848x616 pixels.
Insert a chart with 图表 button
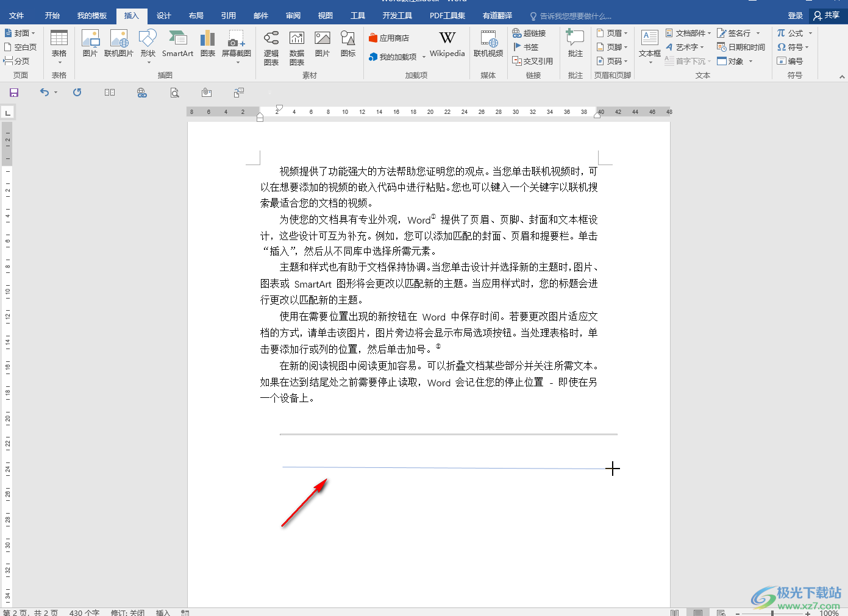click(x=208, y=44)
